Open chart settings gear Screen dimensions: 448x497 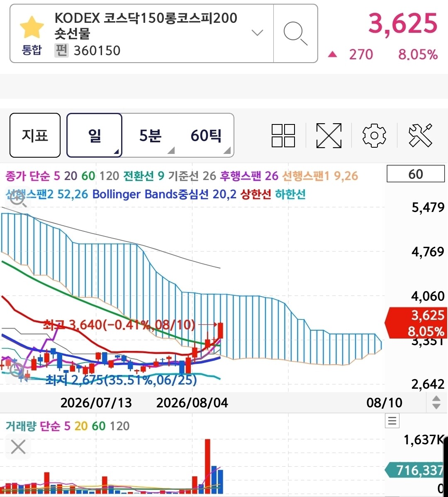[x=374, y=135]
